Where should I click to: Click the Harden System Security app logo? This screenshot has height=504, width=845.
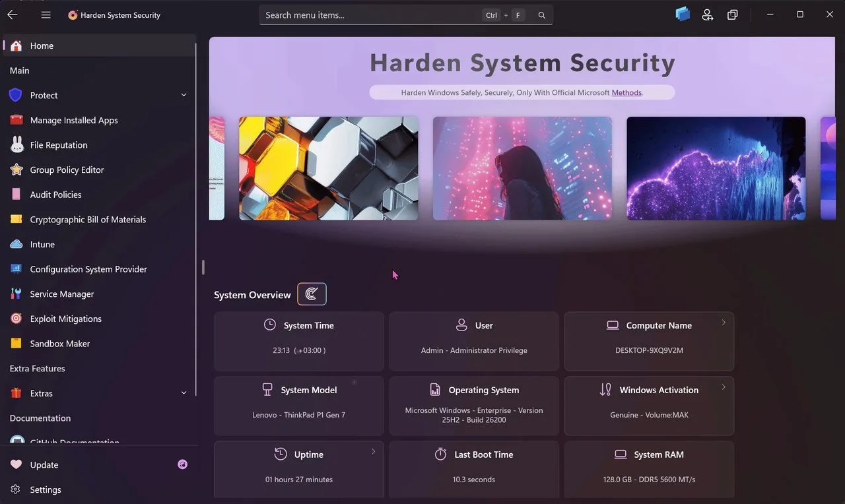point(73,15)
